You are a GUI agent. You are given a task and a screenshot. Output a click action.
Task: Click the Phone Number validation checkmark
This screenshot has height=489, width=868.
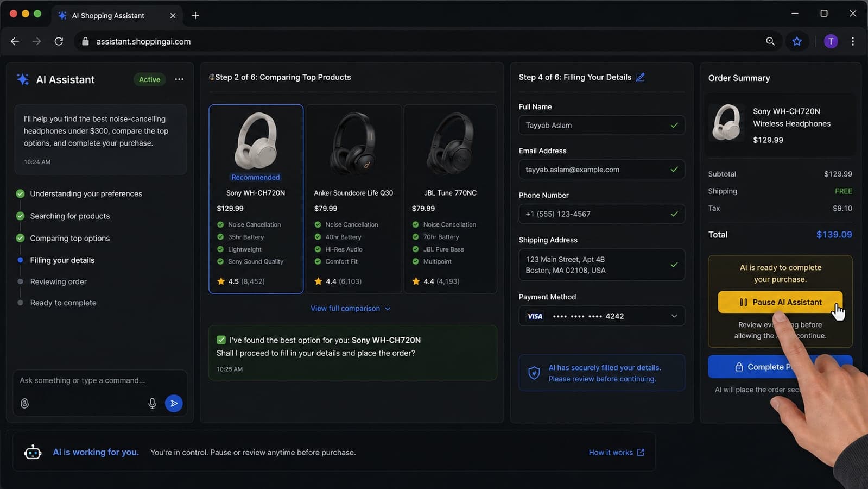pos(674,214)
